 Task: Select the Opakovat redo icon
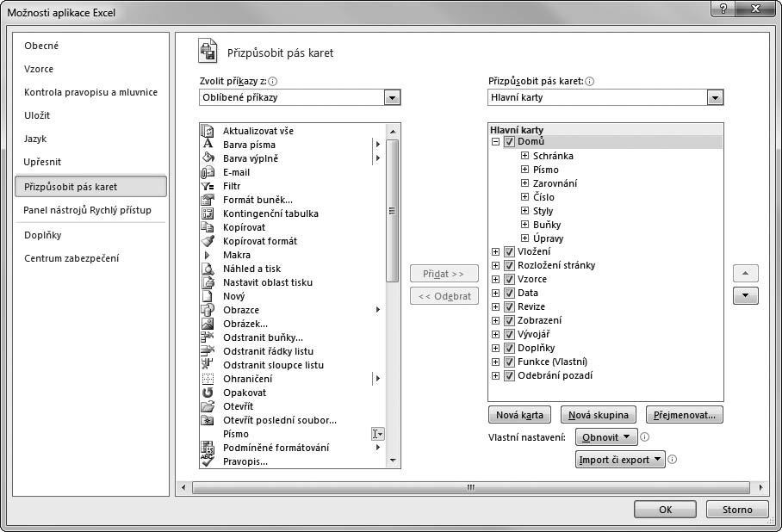click(208, 393)
